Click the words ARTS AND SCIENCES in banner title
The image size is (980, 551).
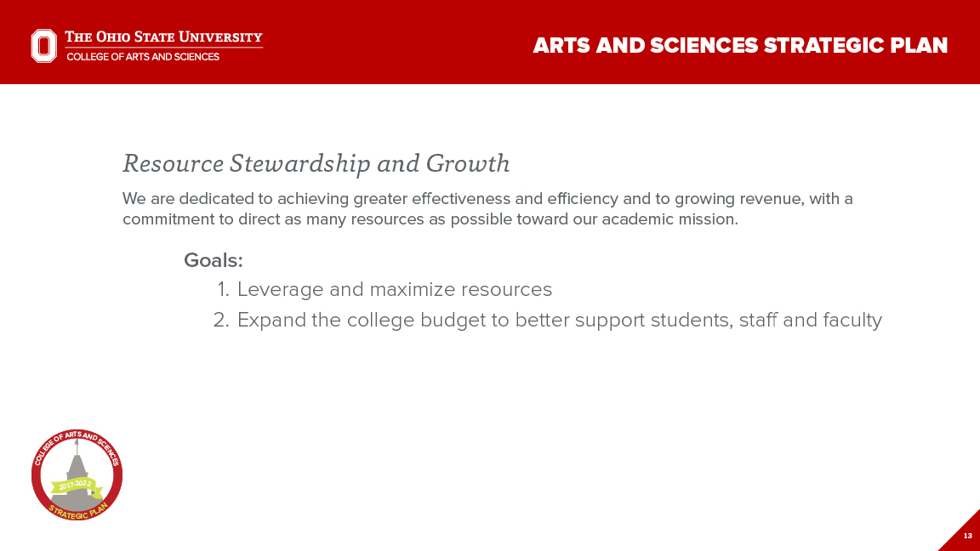tap(645, 45)
